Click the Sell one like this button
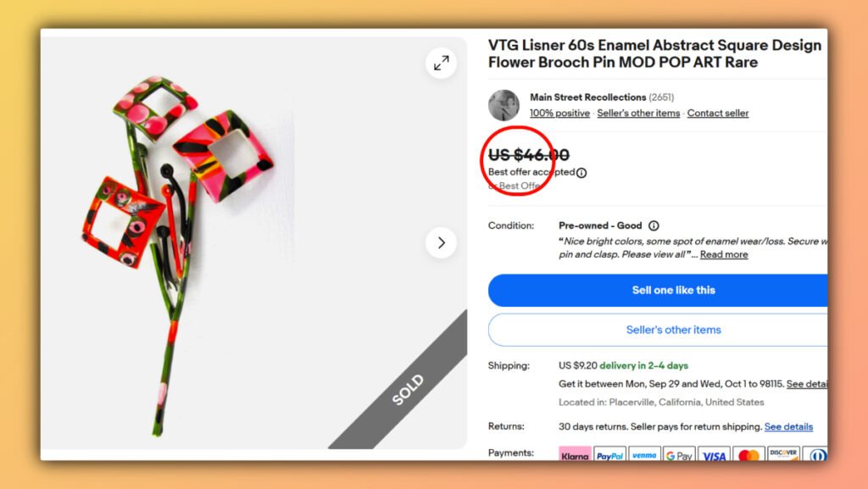 click(x=658, y=291)
